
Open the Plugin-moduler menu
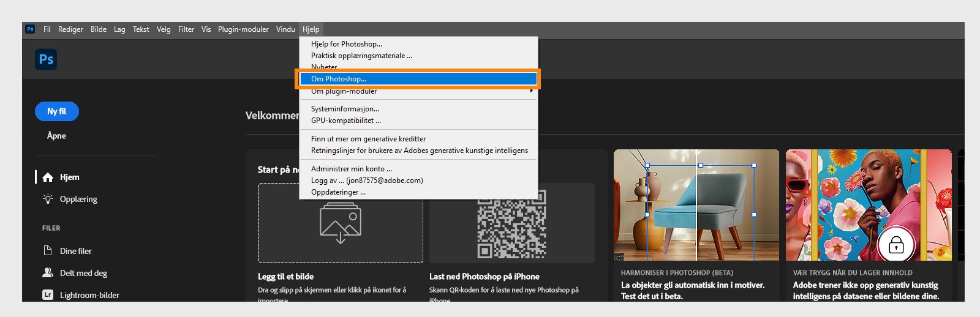pyautogui.click(x=243, y=29)
